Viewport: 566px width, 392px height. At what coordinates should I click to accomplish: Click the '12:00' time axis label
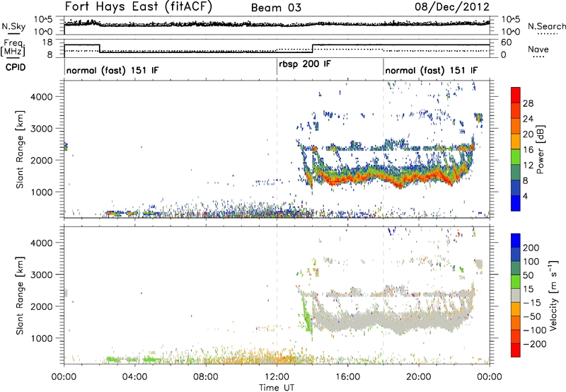(x=277, y=377)
